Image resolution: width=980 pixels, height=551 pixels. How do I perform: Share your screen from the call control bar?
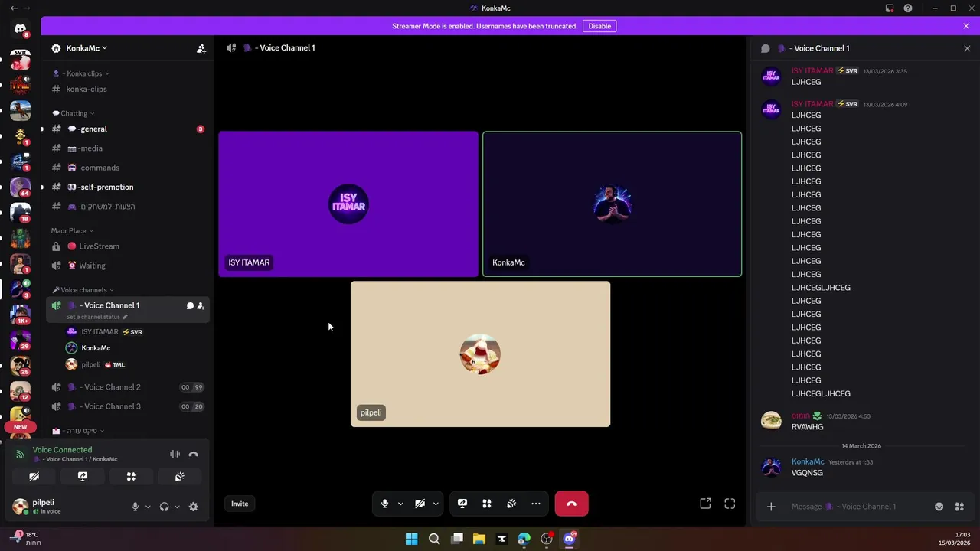[462, 504]
